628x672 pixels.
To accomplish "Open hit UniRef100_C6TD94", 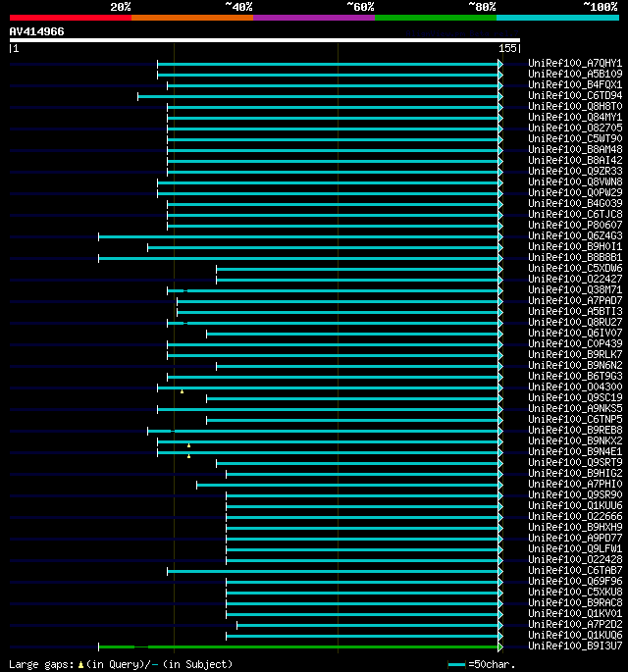I will pos(575,95).
